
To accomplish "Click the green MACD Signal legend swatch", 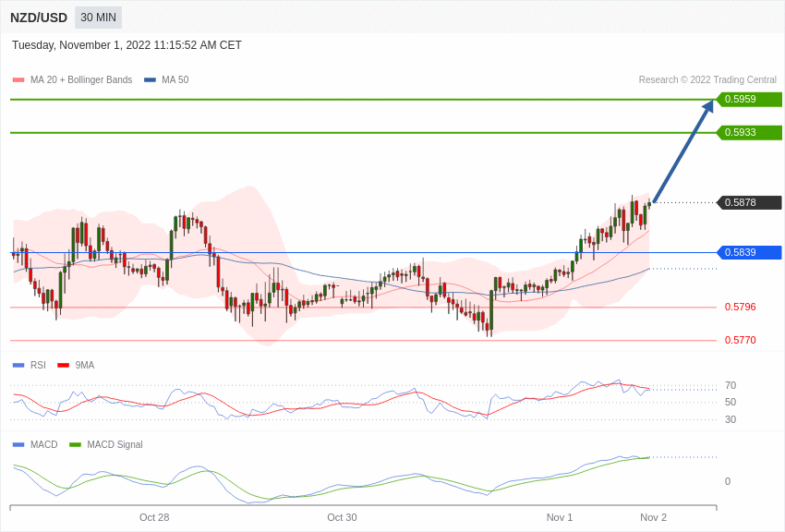I will [75, 444].
